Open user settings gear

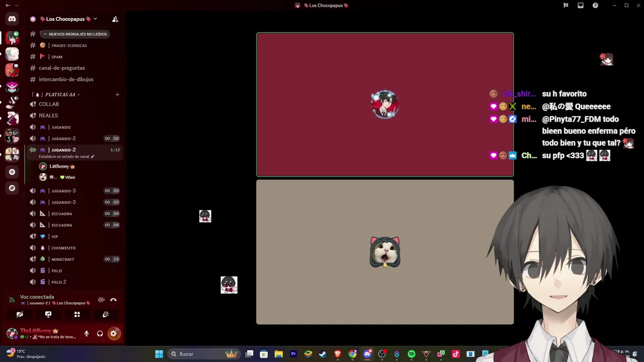pyautogui.click(x=114, y=333)
